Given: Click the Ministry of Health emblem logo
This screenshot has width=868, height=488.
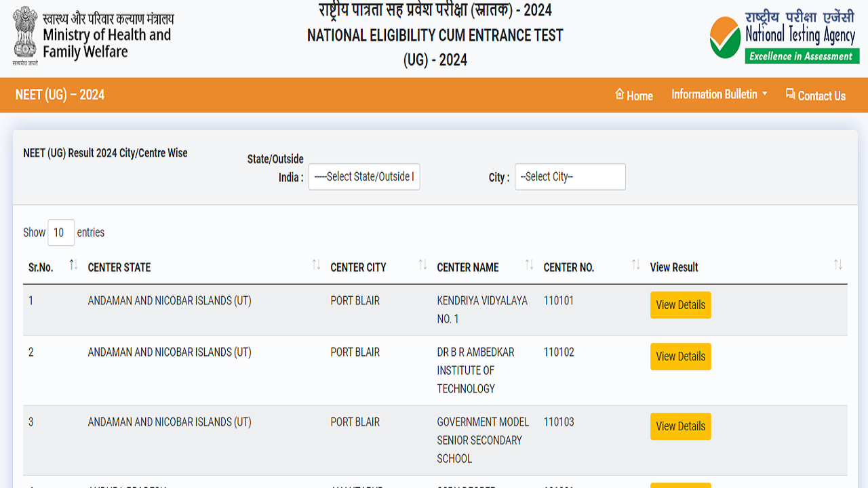Looking at the screenshot, I should click(x=25, y=35).
